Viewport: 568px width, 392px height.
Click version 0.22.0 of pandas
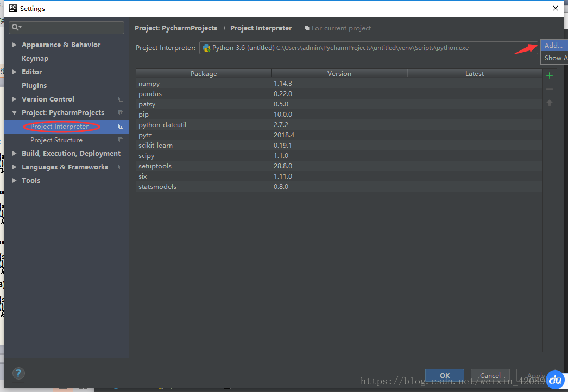coord(283,94)
